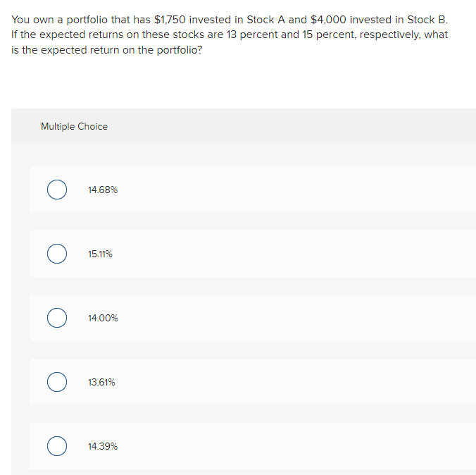Click the 14.00% answer text
This screenshot has width=476, height=475.
point(103,319)
